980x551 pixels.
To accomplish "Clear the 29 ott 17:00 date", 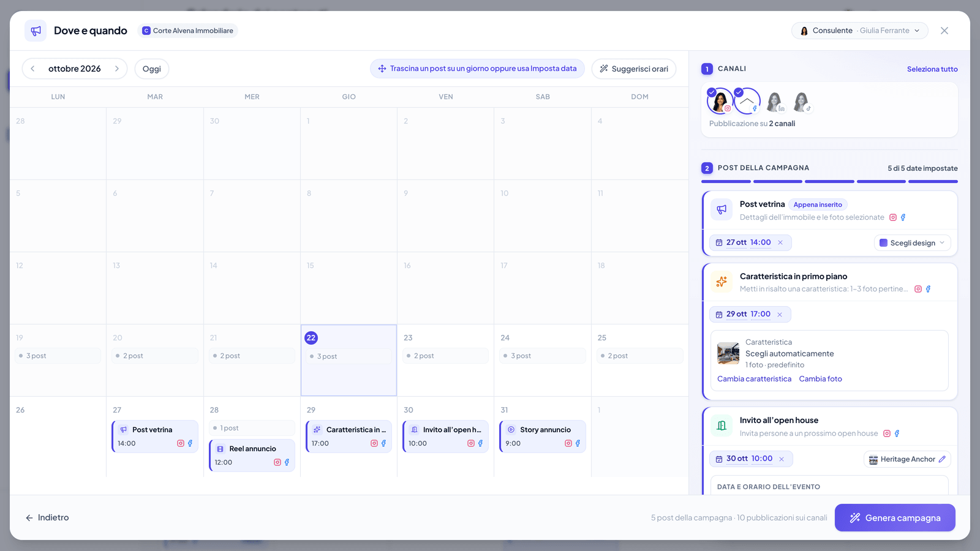I will pyautogui.click(x=780, y=315).
